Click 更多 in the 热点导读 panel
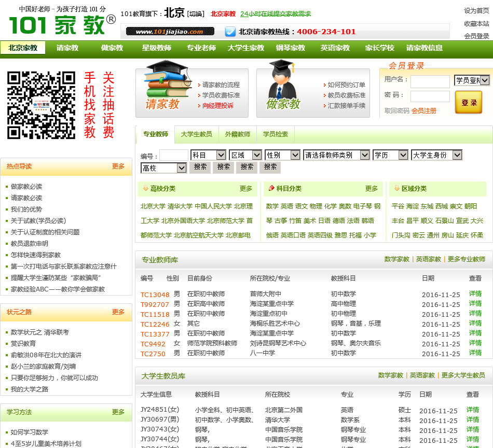 point(118,166)
